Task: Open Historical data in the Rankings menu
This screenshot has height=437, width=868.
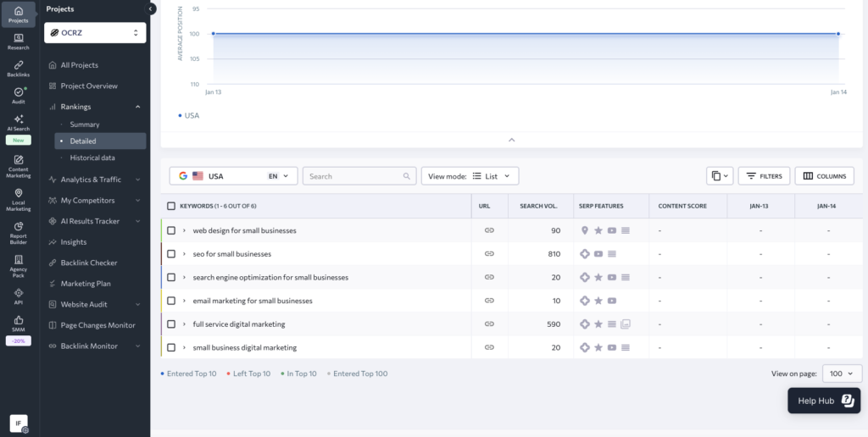Action: (92, 158)
